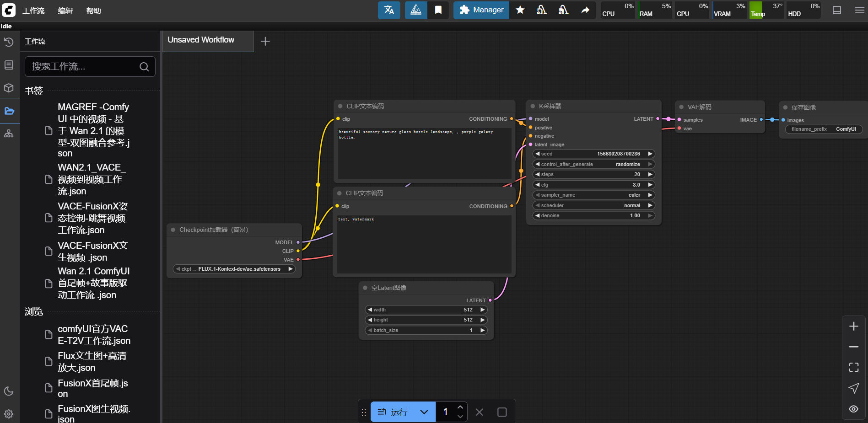Open the 编辑 menu

point(65,11)
